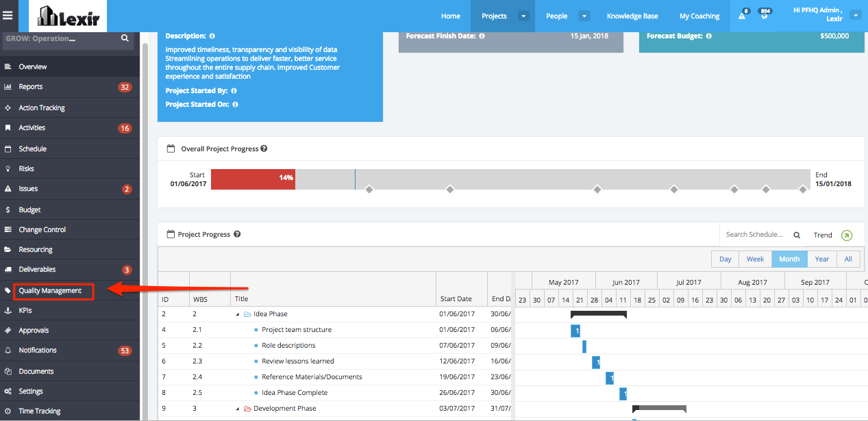Open the notification icon showing 894
Viewport: 868px width, 421px height.
[764, 15]
